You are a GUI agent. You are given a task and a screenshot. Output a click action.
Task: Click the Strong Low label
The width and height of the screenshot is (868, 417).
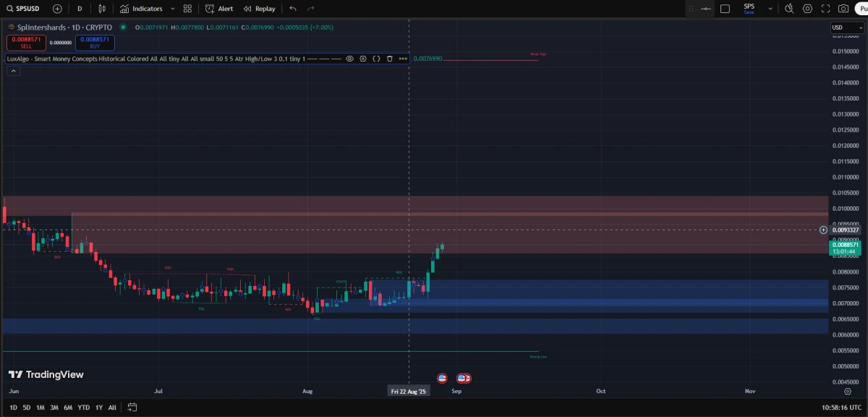[537, 357]
